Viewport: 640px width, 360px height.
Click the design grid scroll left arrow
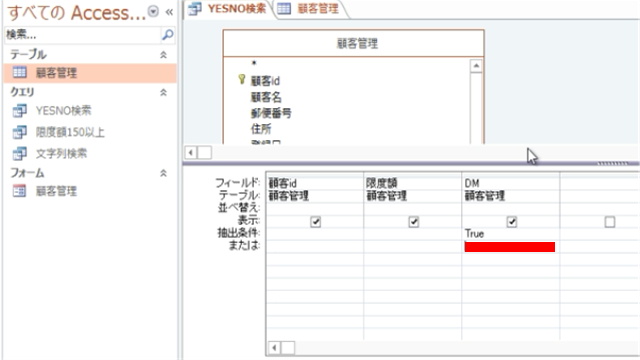[x=274, y=348]
